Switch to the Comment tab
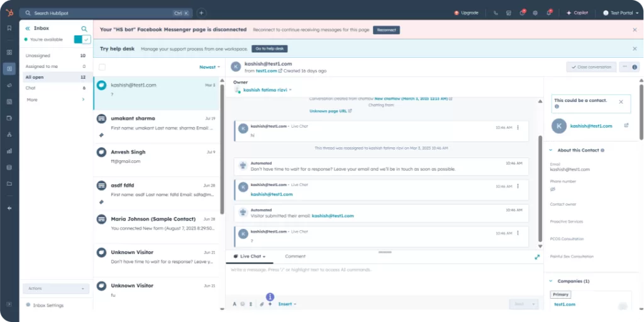644x322 pixels. (296, 257)
